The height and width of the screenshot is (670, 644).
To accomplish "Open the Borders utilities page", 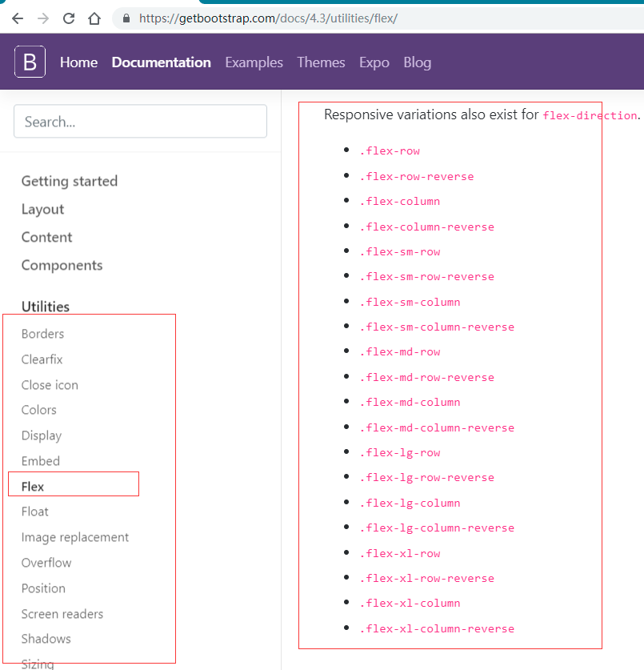I will point(42,334).
